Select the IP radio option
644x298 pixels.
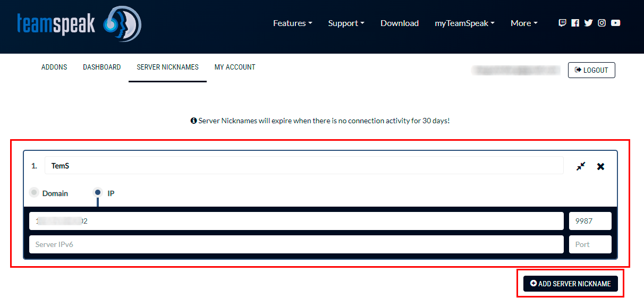[98, 192]
